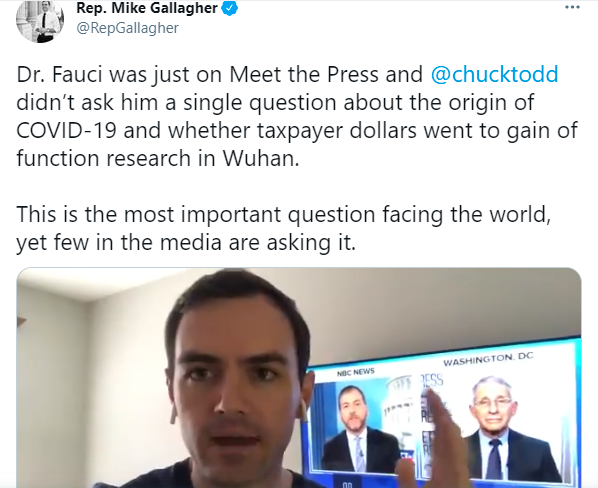The height and width of the screenshot is (488, 598).
Task: Click the WASHINGTON, DC caption on the TV
Action: pyautogui.click(x=488, y=359)
